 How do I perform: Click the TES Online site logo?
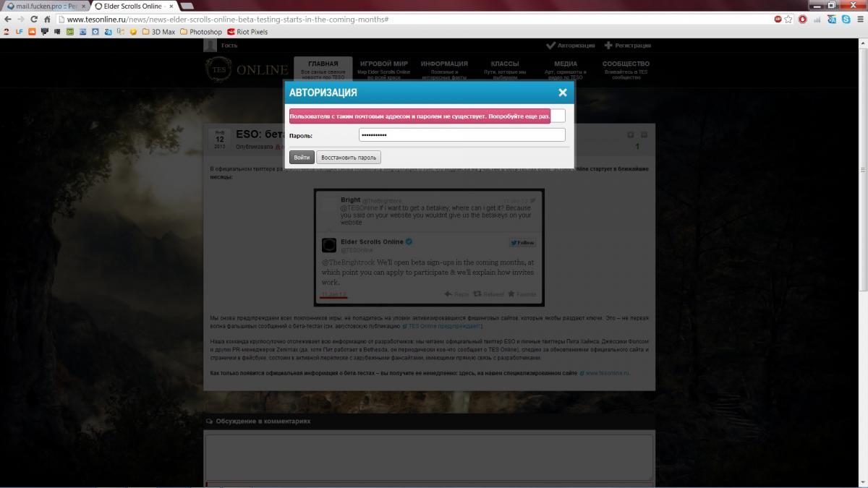click(247, 70)
